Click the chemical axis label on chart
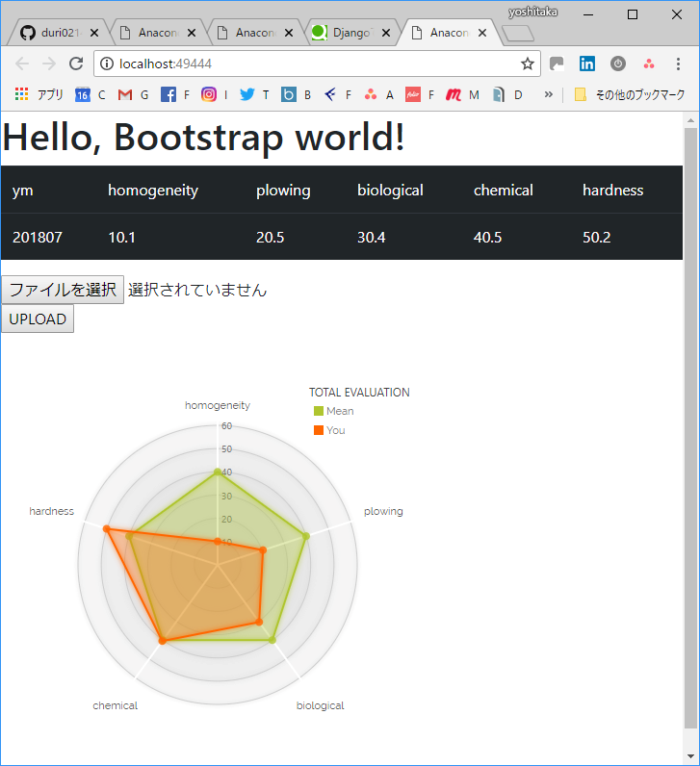 115,705
